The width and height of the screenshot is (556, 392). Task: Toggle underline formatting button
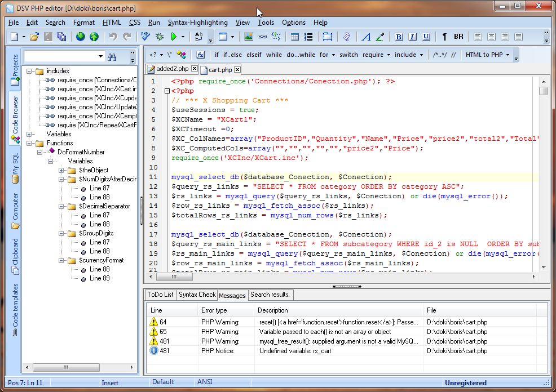(426, 37)
